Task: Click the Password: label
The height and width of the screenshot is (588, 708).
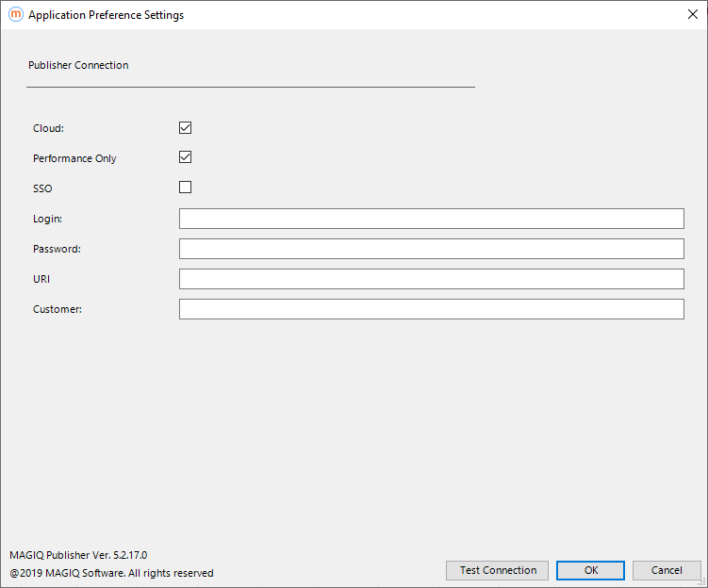Action: click(x=57, y=249)
